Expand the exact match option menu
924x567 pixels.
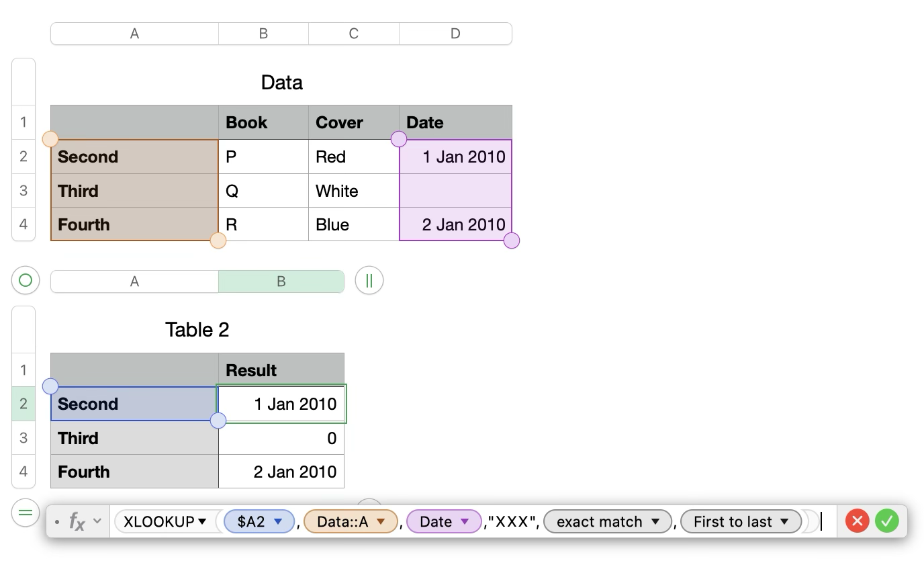656,521
